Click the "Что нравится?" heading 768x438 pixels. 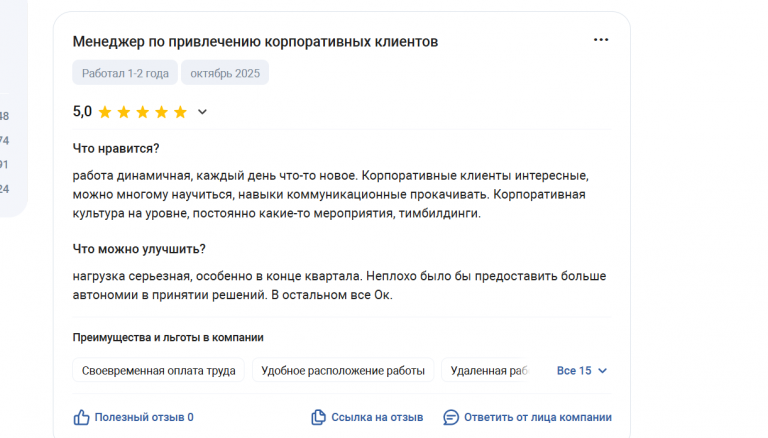[116, 148]
